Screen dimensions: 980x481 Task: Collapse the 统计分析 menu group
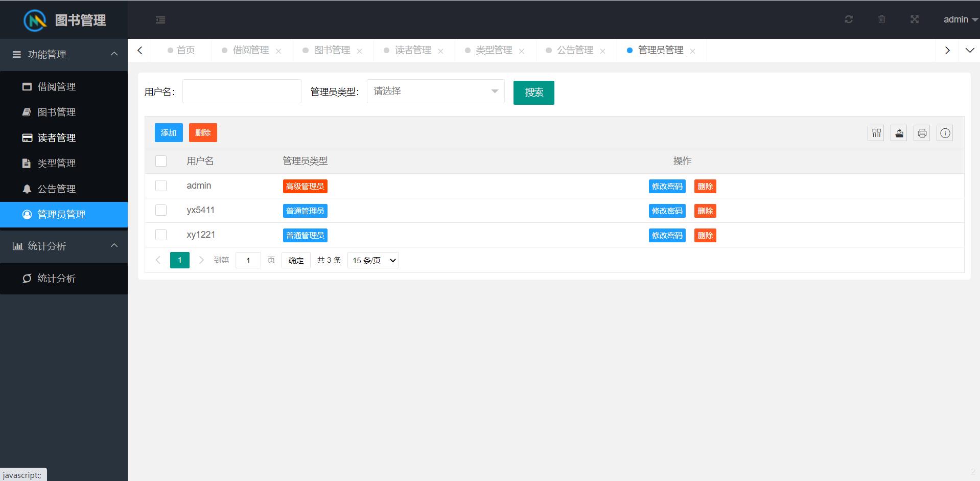tap(64, 246)
